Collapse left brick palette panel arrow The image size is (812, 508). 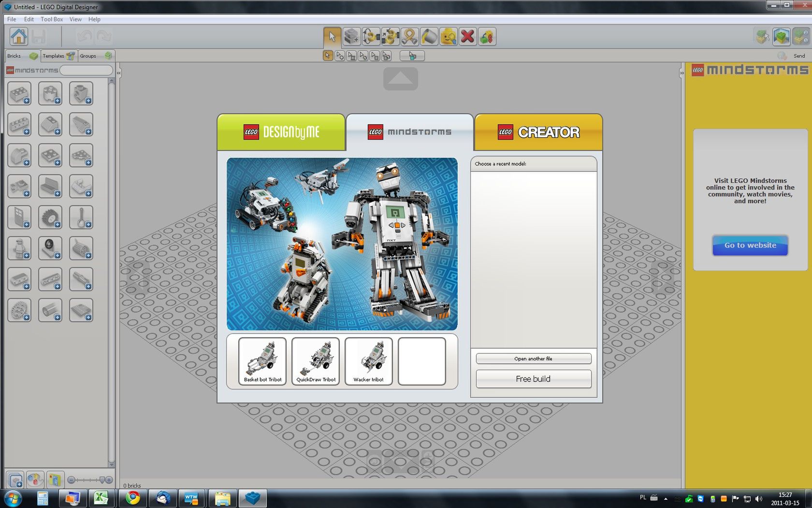pyautogui.click(x=118, y=73)
